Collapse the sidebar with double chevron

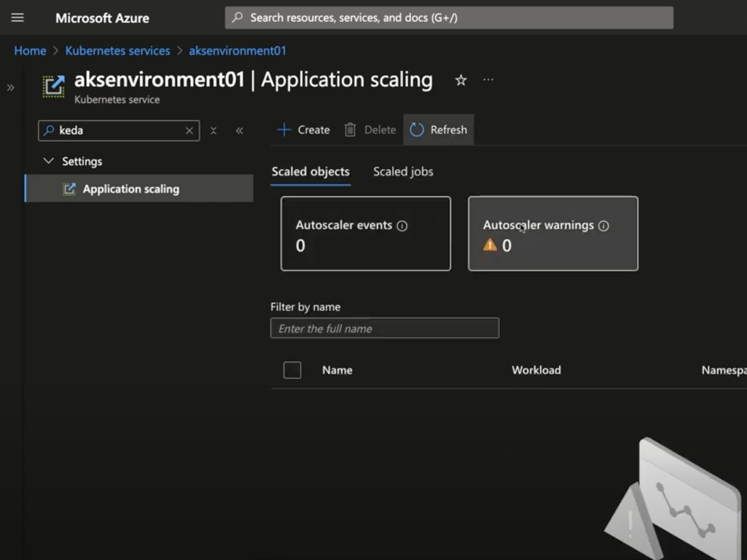click(x=239, y=131)
